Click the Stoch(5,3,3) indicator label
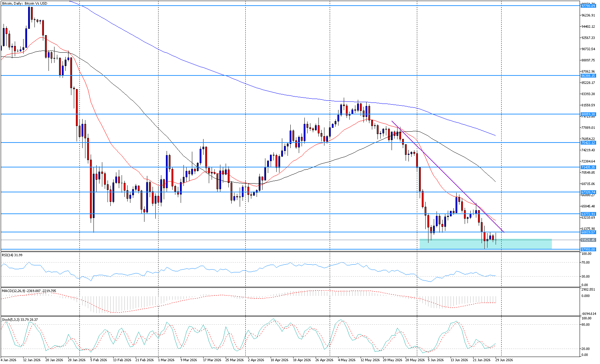Screen dimensions: 600x364 click(x=20, y=320)
